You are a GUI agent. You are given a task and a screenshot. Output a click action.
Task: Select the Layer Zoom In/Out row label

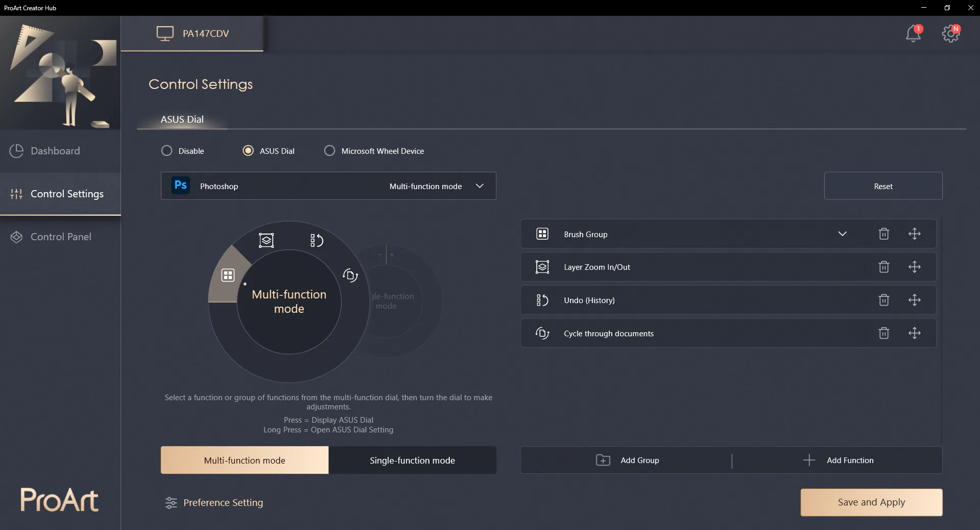point(597,267)
